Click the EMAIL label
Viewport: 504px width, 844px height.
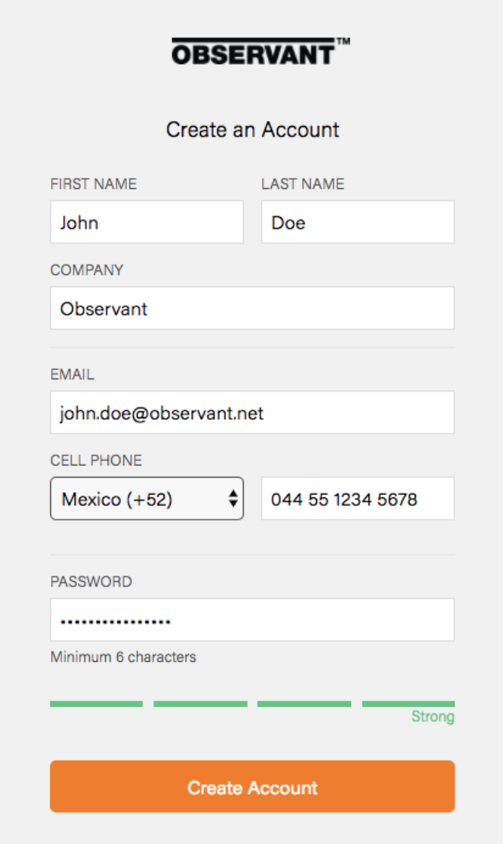[72, 374]
